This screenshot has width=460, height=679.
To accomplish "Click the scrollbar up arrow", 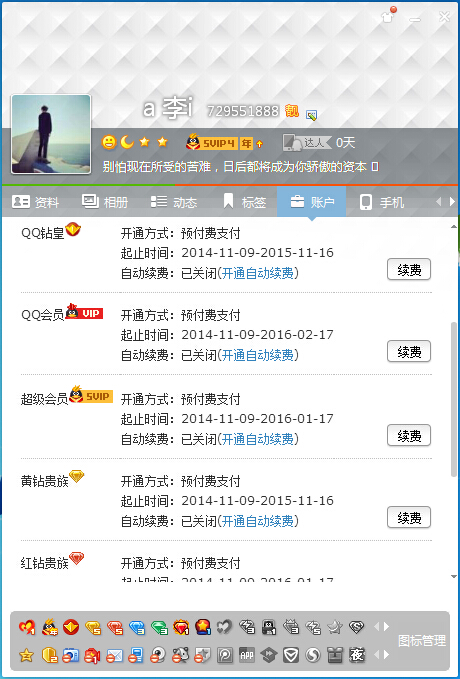I will tap(454, 226).
